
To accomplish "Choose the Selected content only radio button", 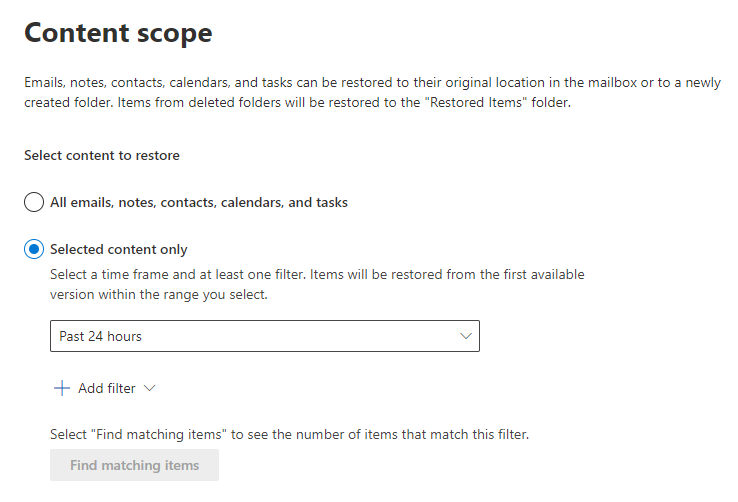I will [x=34, y=249].
